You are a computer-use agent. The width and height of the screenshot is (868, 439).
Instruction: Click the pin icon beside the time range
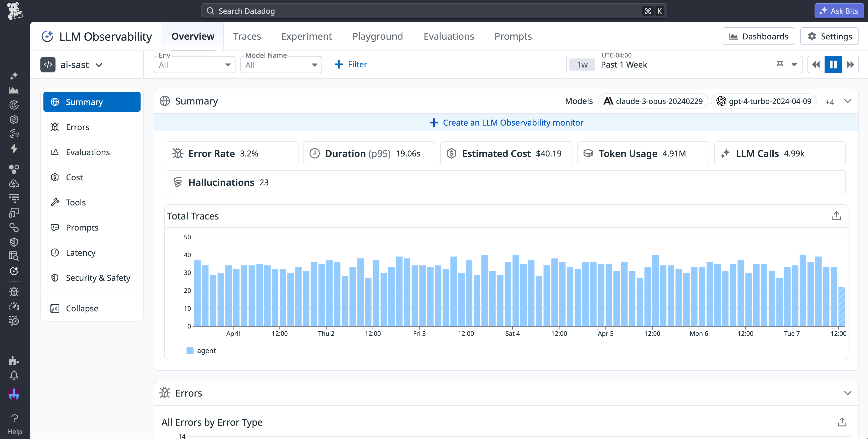(x=780, y=64)
